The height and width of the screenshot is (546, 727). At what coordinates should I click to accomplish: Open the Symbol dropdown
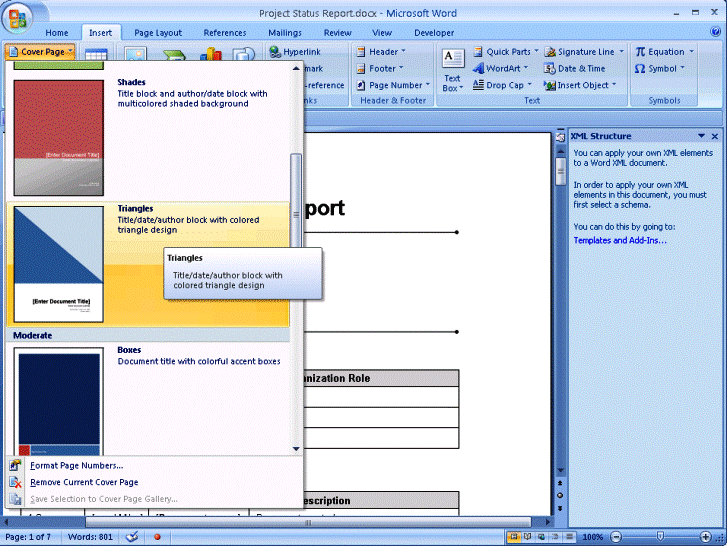click(660, 69)
